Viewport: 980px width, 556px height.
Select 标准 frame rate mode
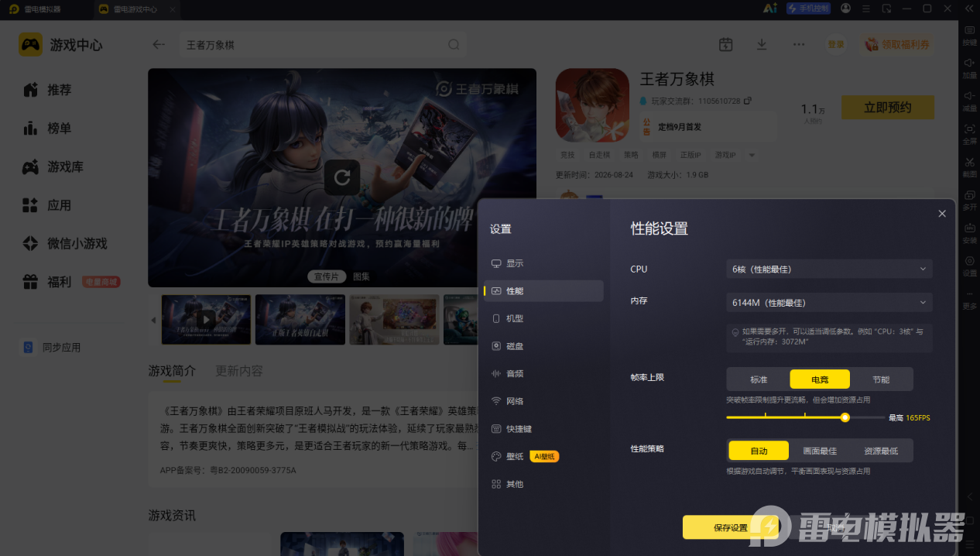click(759, 379)
